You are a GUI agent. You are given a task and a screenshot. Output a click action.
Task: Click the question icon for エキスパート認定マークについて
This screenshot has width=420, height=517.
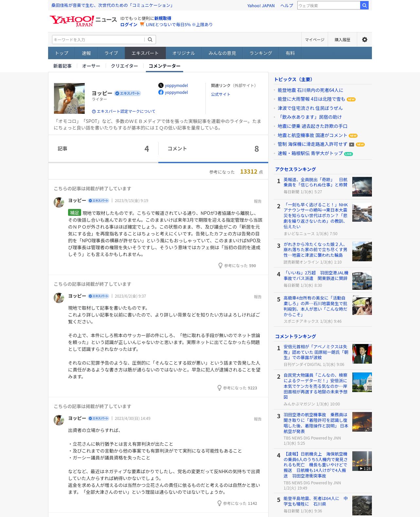94,111
